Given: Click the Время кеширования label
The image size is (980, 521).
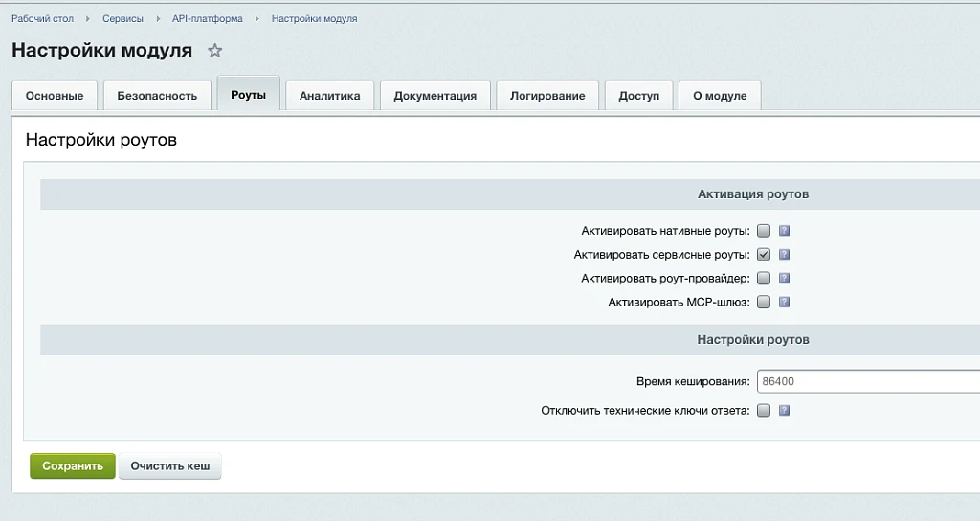Looking at the screenshot, I should coord(693,381).
